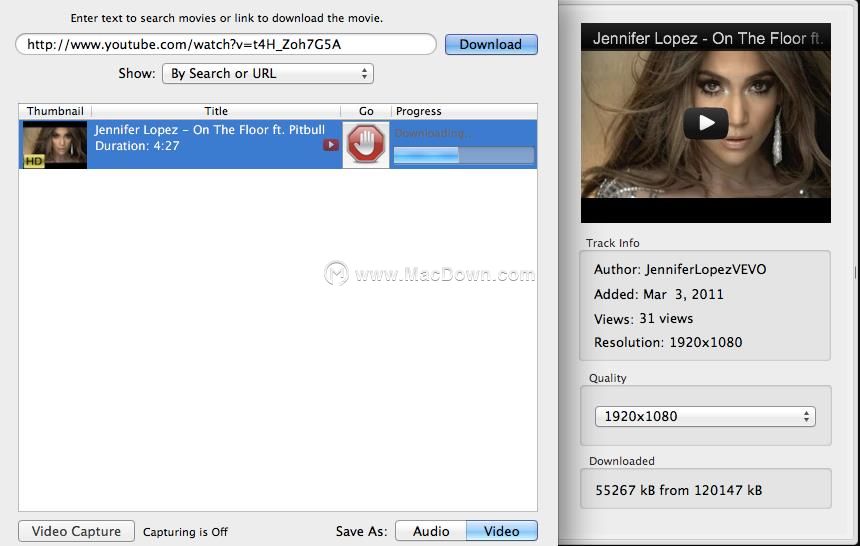Open the Show By Search or URL dropdown

tap(268, 74)
